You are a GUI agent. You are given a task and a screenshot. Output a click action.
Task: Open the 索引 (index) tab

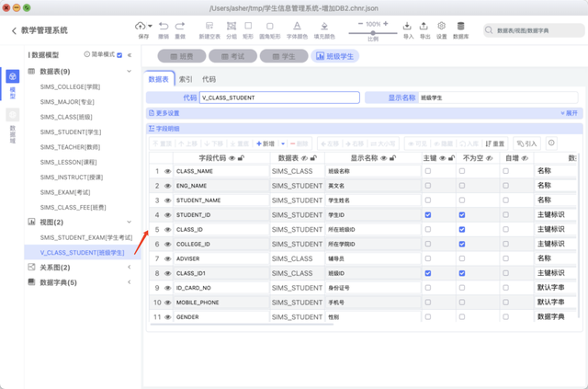click(186, 79)
